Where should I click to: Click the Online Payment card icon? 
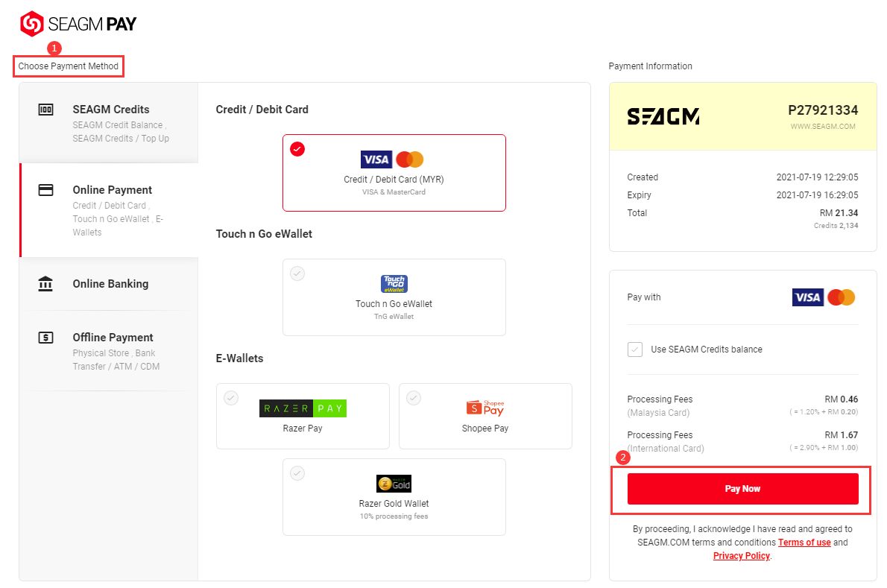point(45,190)
